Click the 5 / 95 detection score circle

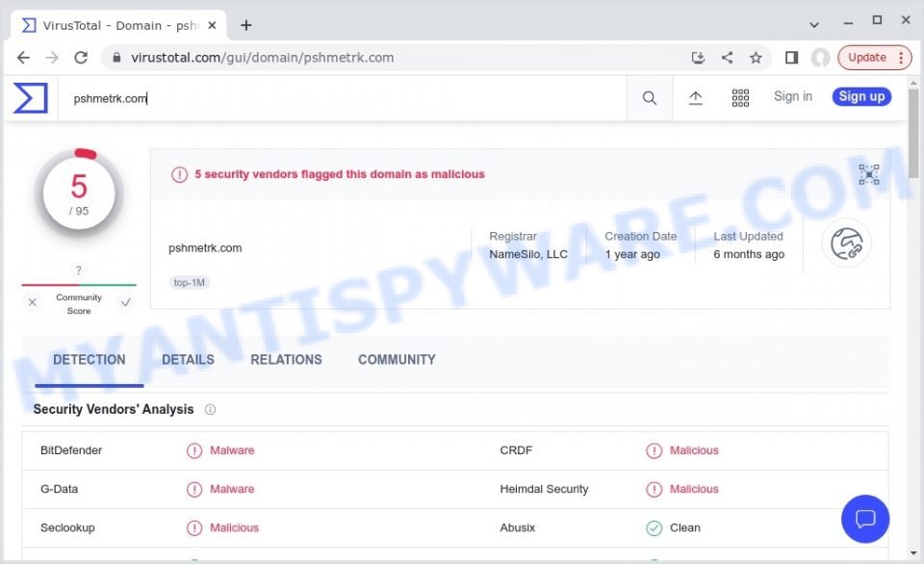[79, 193]
